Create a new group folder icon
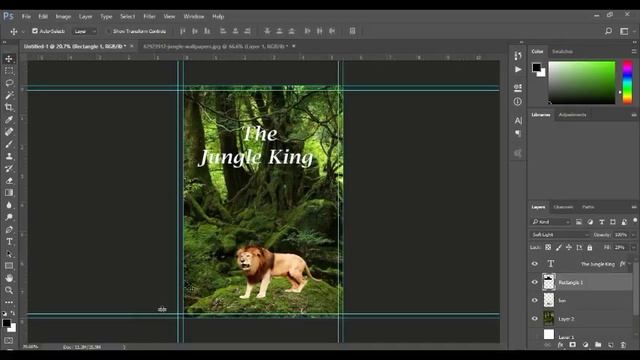The height and width of the screenshot is (360, 640). [x=598, y=345]
